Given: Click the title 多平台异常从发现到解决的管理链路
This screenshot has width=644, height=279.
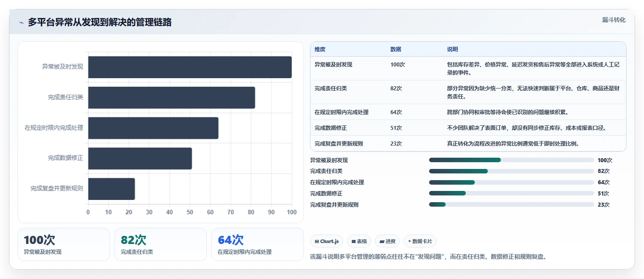Looking at the screenshot, I should [100, 22].
